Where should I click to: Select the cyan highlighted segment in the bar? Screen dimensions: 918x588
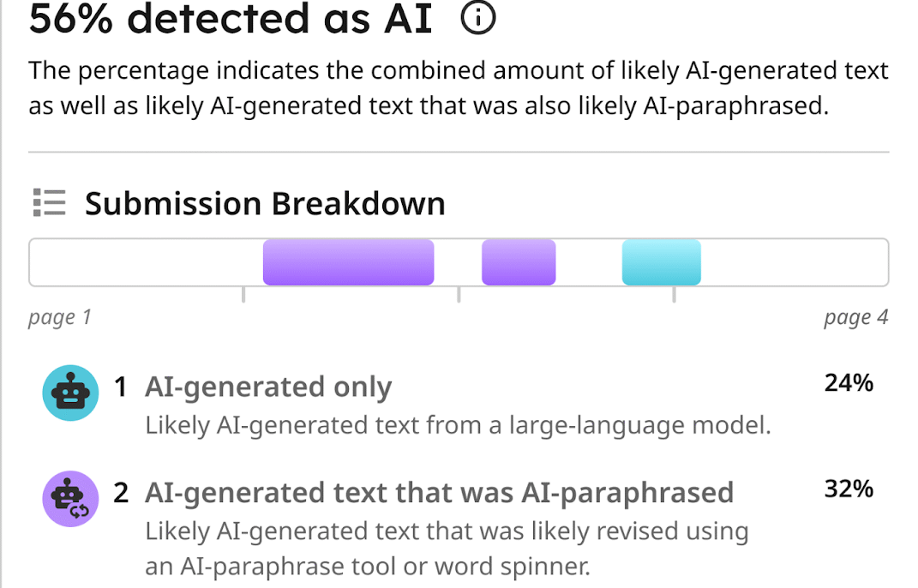click(x=661, y=262)
